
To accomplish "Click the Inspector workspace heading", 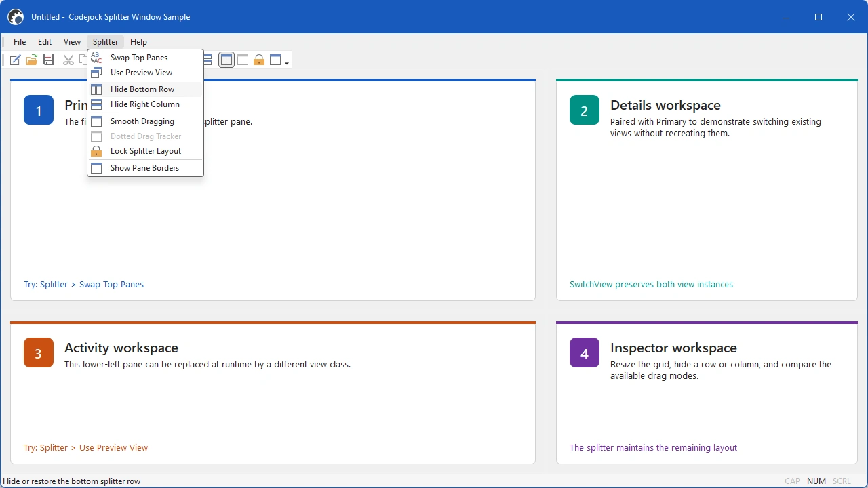I will tap(673, 348).
